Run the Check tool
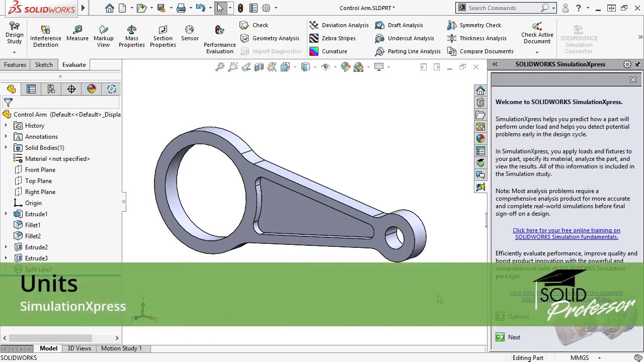 coord(254,25)
